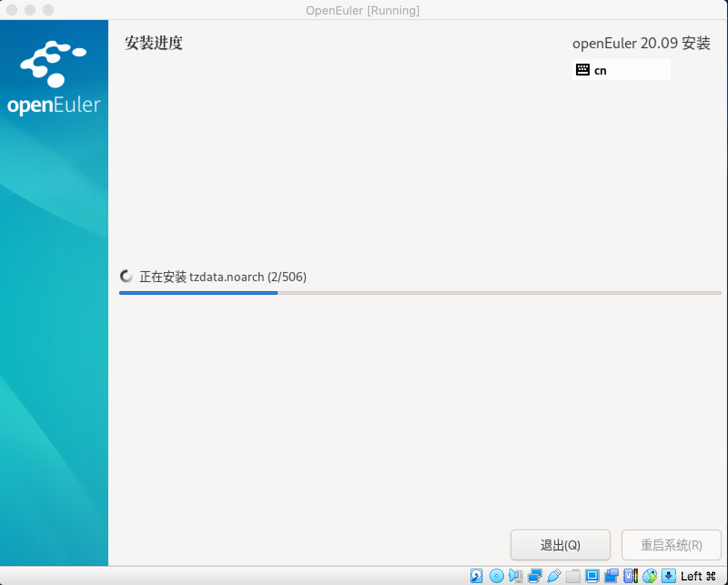The image size is (728, 585).
Task: Click the CPU virtualization status icon
Action: [631, 576]
